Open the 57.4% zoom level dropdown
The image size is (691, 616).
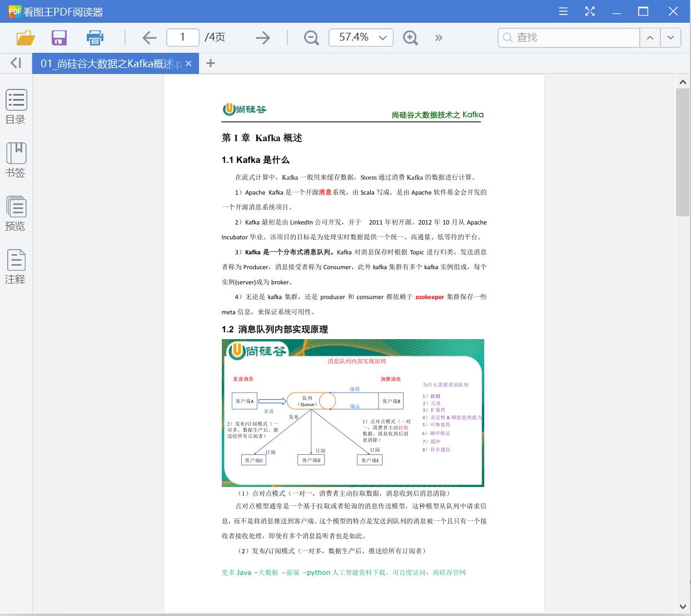pyautogui.click(x=361, y=37)
